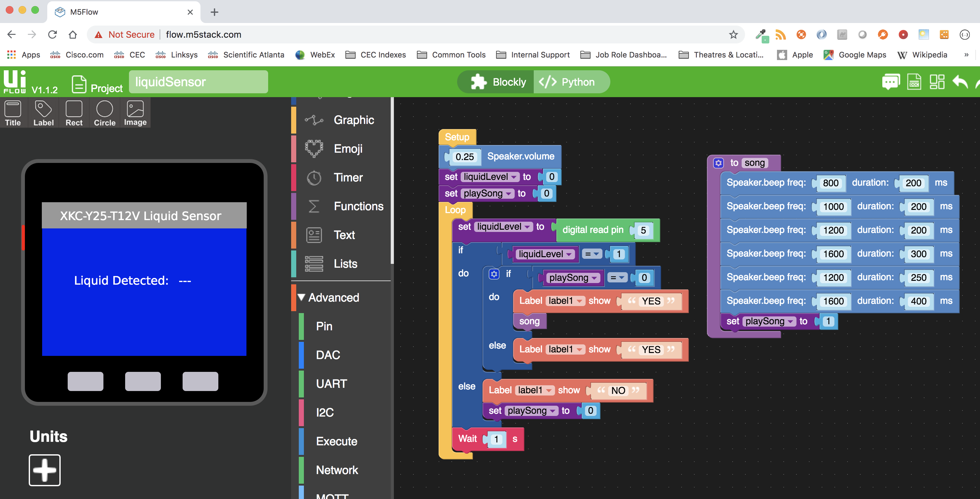Open the Common Tools bookmark folder
Image resolution: width=980 pixels, height=499 pixels.
point(451,55)
